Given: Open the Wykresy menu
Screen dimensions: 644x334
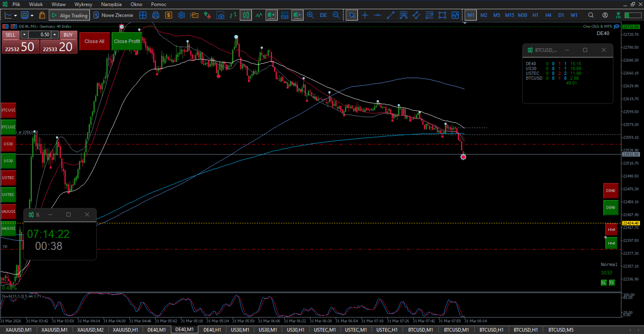Looking at the screenshot, I should [83, 4].
